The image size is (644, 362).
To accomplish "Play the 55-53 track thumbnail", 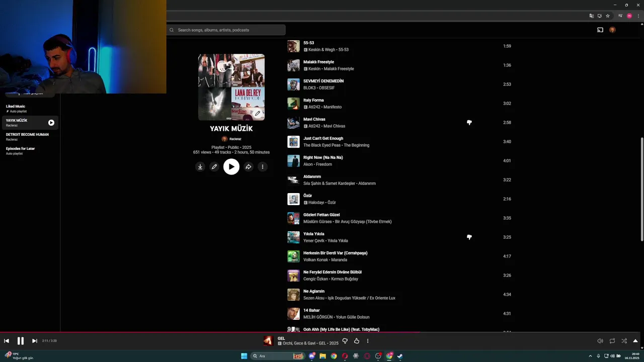I will click(x=293, y=46).
